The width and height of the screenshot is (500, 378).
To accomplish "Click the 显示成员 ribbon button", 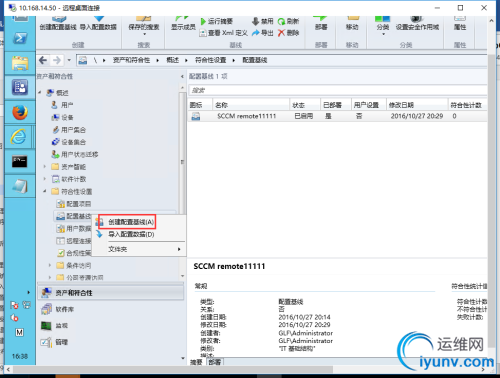I will coord(183,24).
